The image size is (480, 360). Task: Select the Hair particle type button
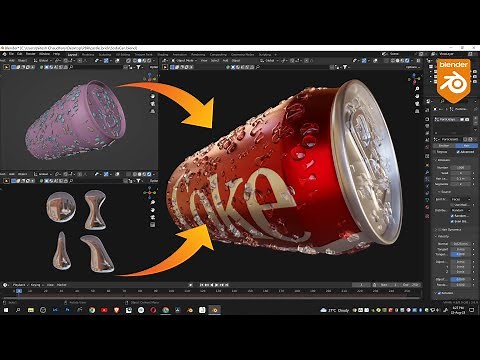[x=466, y=146]
